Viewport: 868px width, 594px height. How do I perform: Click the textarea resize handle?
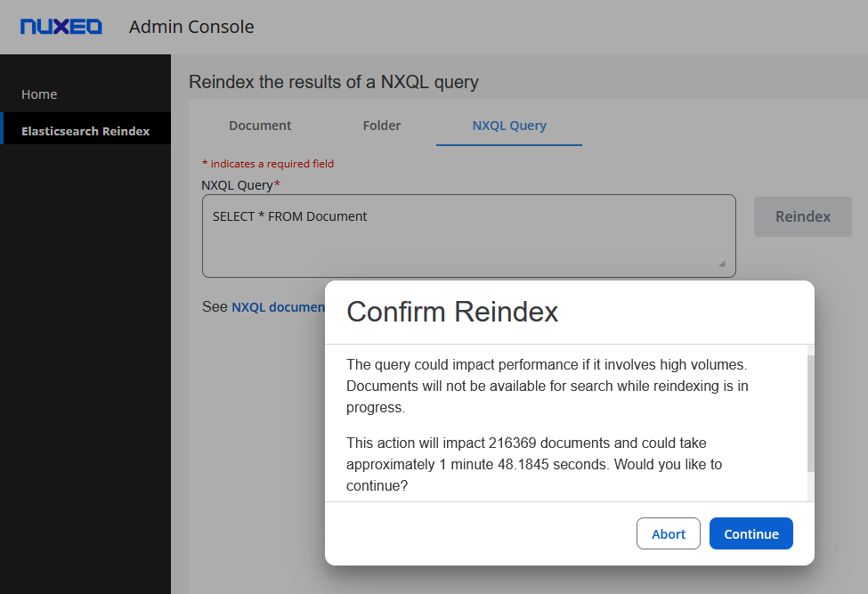click(721, 264)
